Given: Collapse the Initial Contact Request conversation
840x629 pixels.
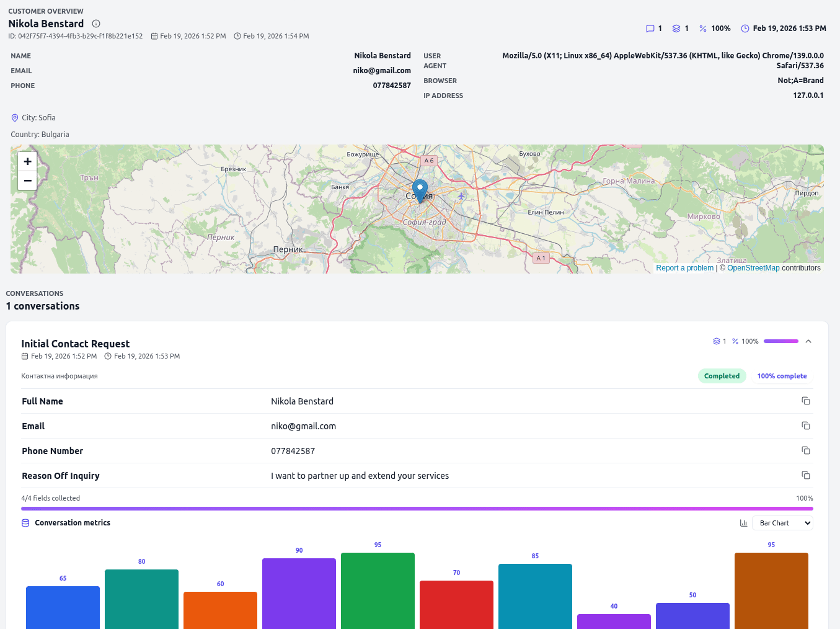Looking at the screenshot, I should (x=808, y=341).
